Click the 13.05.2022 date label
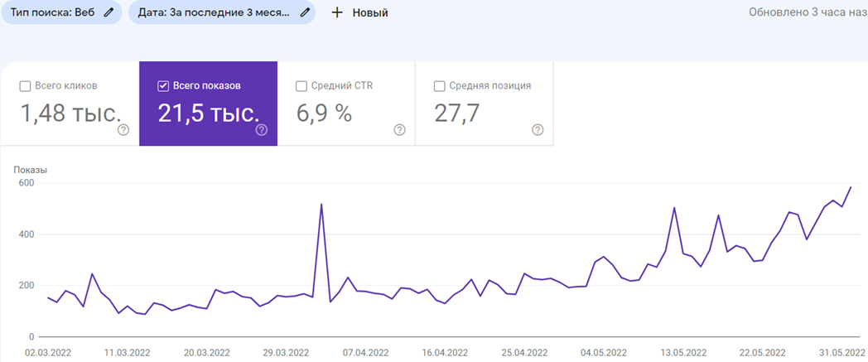 tap(682, 352)
